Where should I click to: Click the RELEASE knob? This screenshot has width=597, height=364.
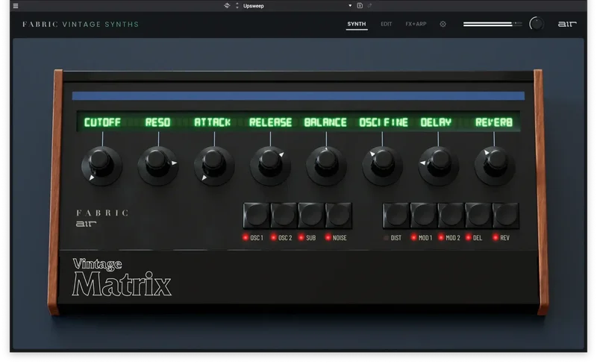coord(270,166)
